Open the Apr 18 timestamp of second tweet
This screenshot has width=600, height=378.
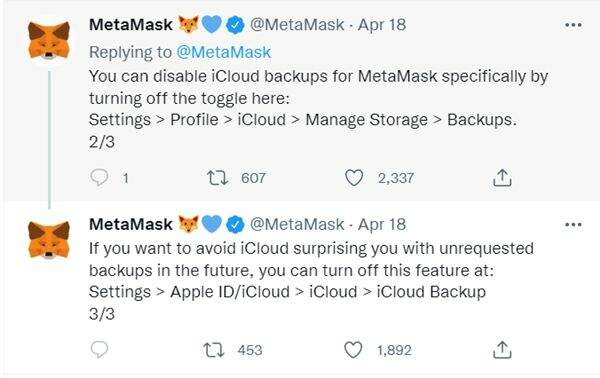pyautogui.click(x=382, y=224)
